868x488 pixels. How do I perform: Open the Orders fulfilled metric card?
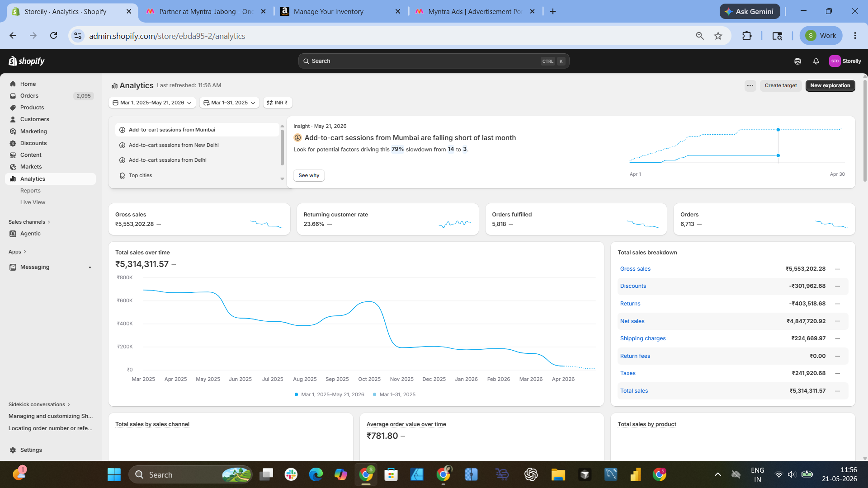point(576,219)
